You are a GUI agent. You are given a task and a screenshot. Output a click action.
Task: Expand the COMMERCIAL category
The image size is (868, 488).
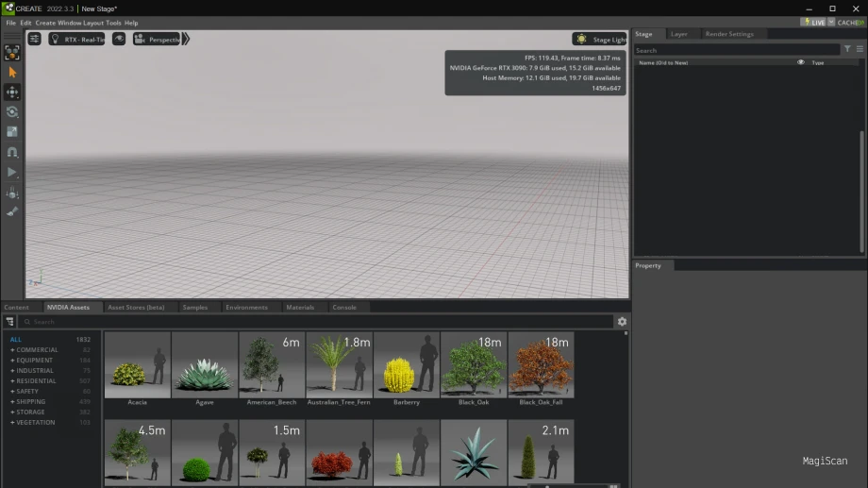pyautogui.click(x=12, y=350)
